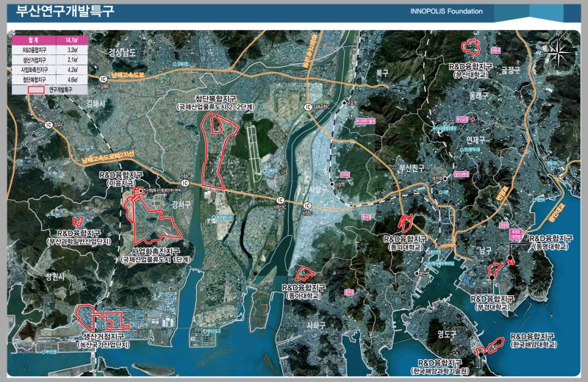Click the 사상역 station dot

coord(332,184)
